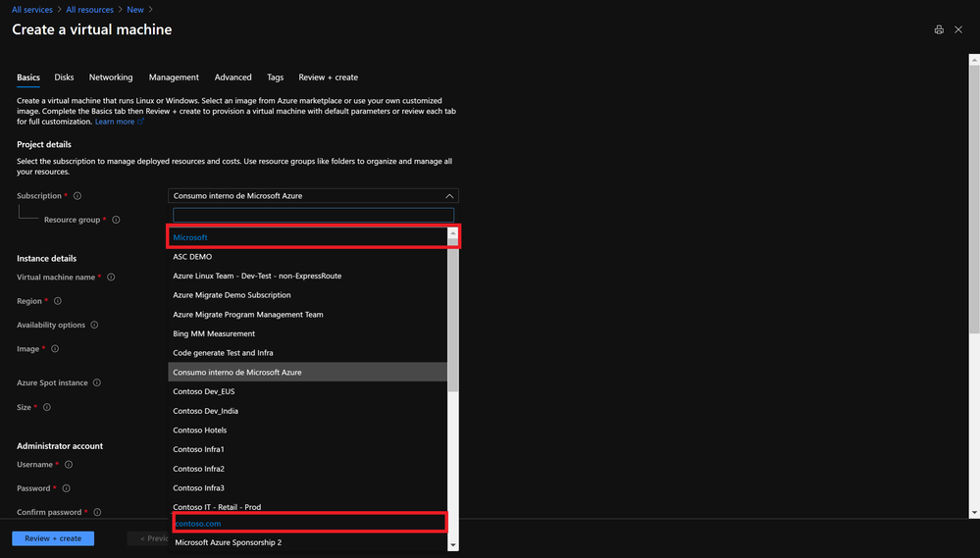Select Contoso Infra1 subscription
This screenshot has height=558, width=980.
pyautogui.click(x=308, y=449)
